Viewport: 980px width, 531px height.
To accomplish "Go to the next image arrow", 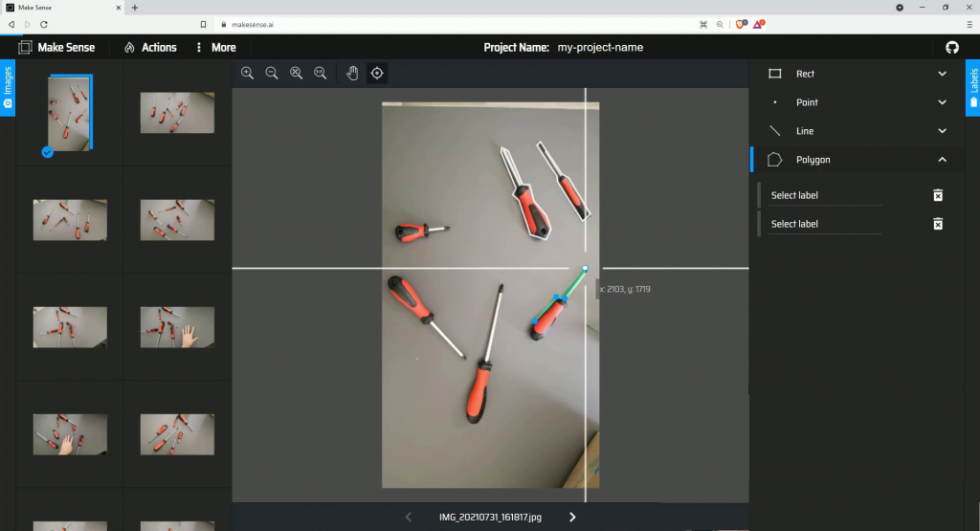I will [572, 518].
